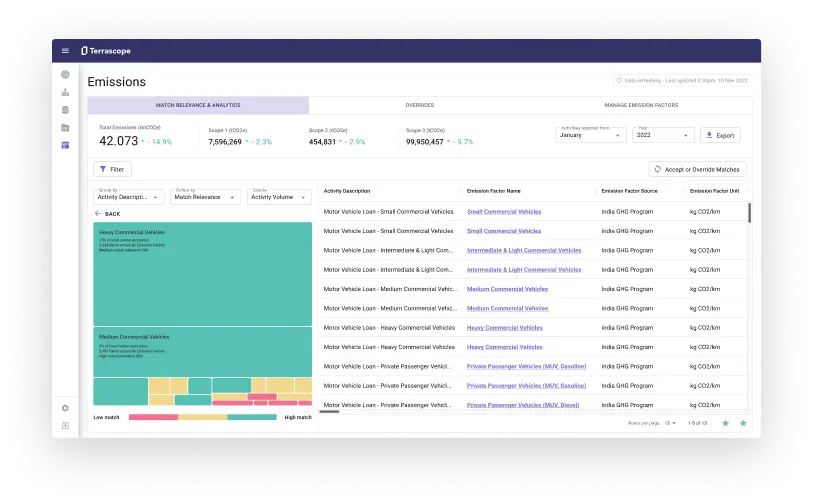Viewport: 813px width, 503px height.
Task: Click the Filter button
Action: [113, 169]
